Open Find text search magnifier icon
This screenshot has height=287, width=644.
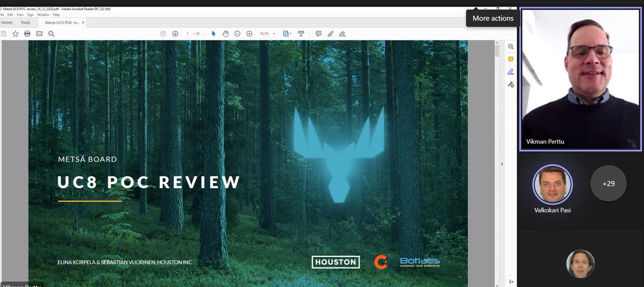[x=52, y=33]
